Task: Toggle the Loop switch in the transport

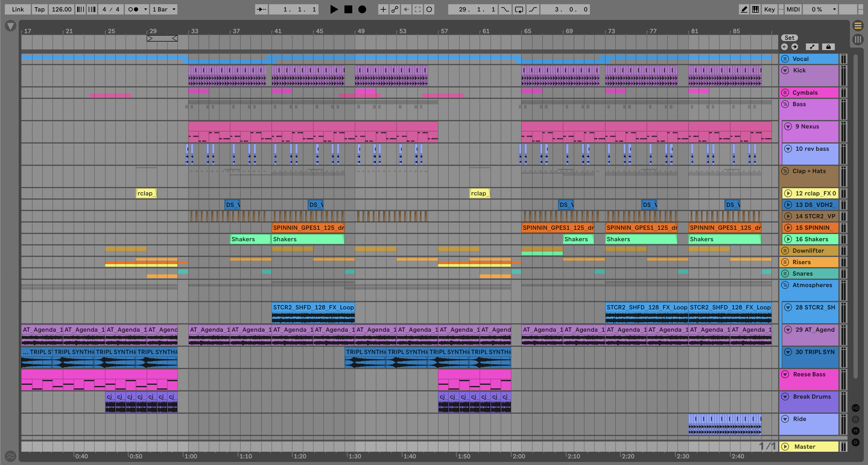Action: 519,9
